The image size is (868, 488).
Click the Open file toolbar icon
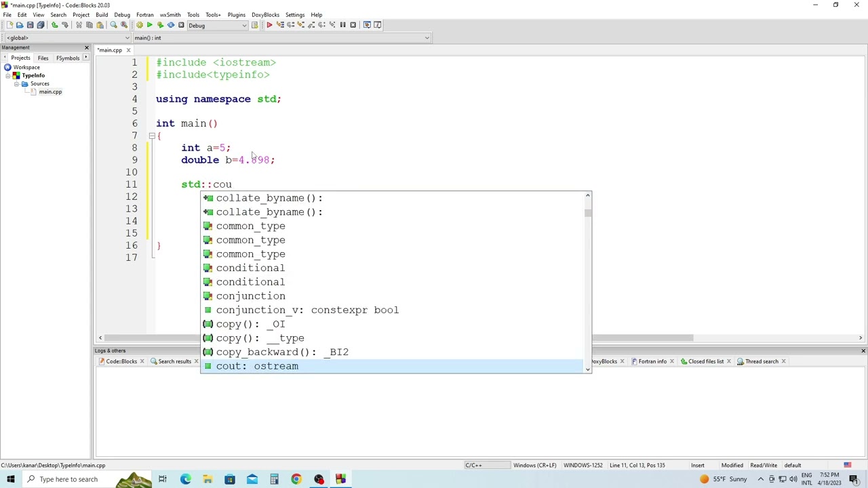pyautogui.click(x=20, y=25)
